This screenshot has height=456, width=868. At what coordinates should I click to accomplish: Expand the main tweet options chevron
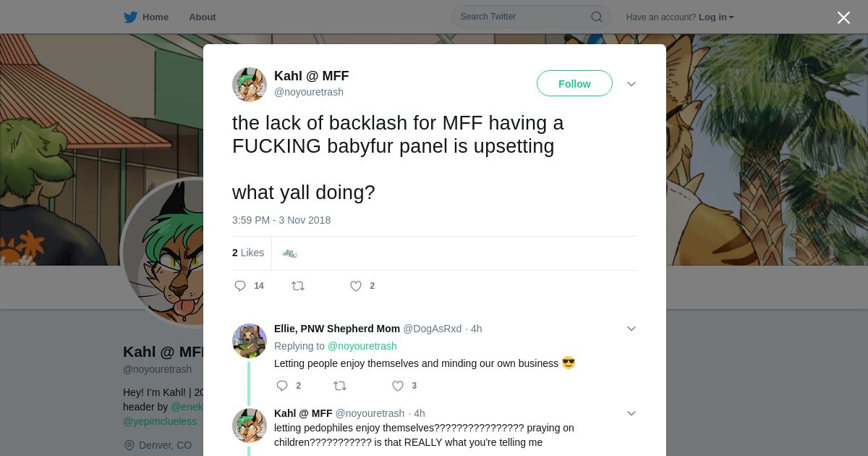point(631,84)
